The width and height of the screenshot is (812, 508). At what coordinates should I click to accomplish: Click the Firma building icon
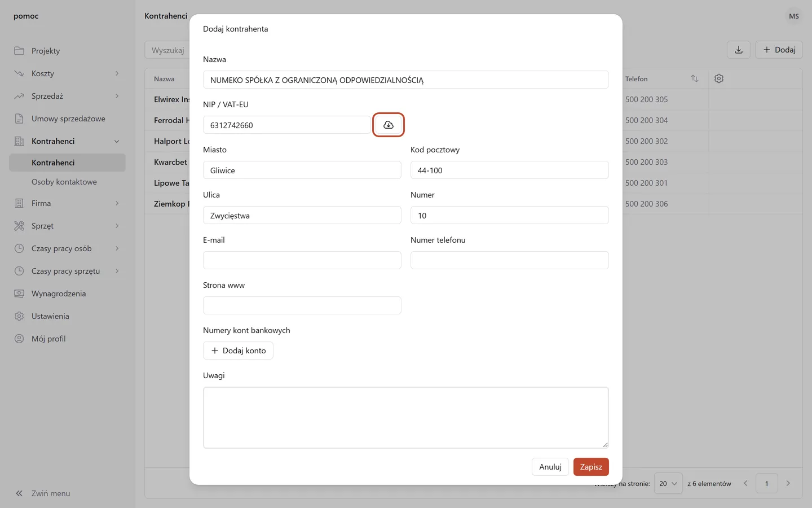(x=19, y=203)
